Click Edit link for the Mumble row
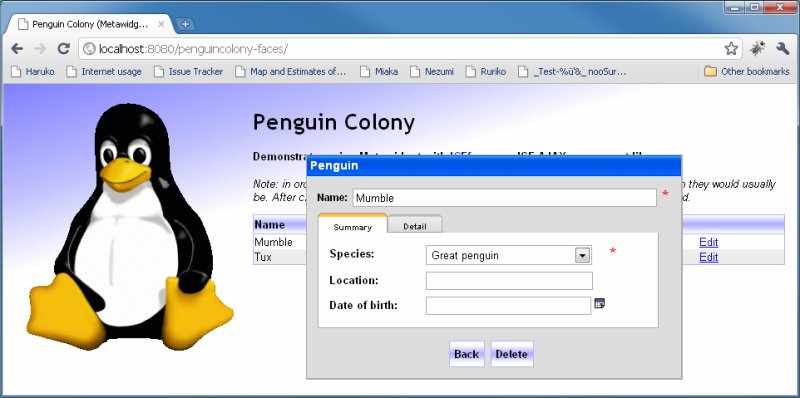 [x=709, y=242]
